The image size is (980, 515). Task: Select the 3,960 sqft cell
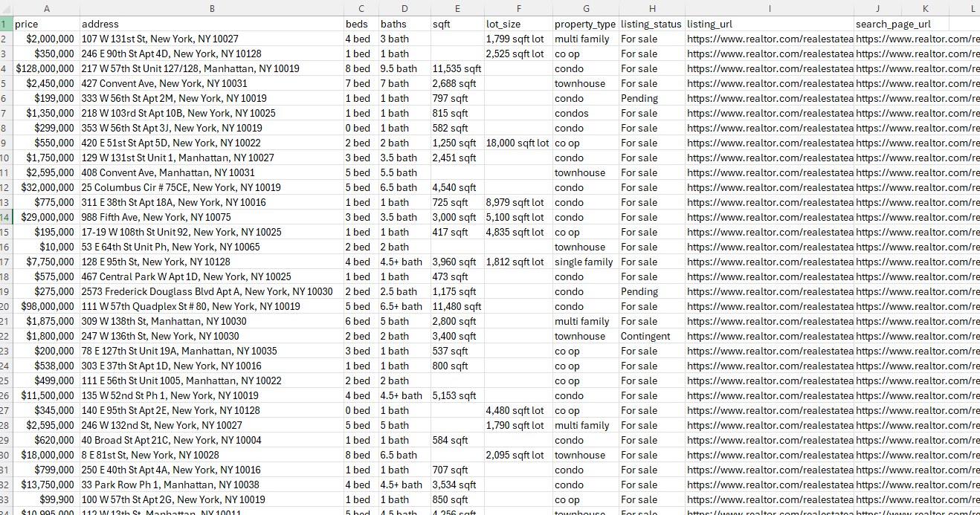pyautogui.click(x=457, y=262)
